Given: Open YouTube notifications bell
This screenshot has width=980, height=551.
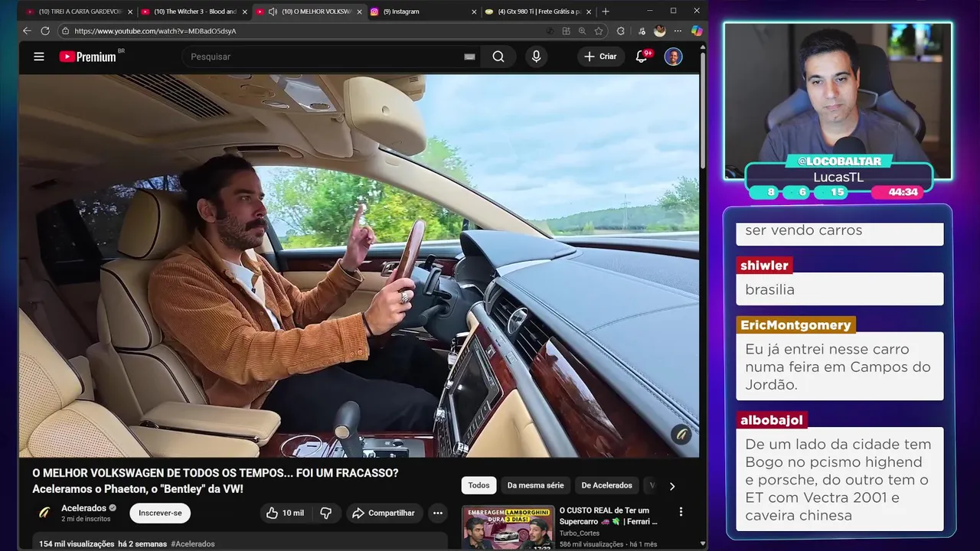Looking at the screenshot, I should tap(642, 57).
